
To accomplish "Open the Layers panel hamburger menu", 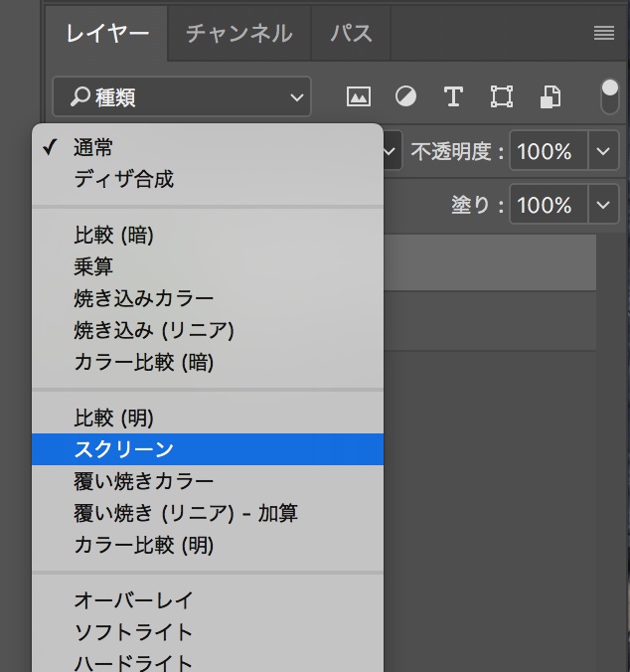I will pyautogui.click(x=604, y=33).
